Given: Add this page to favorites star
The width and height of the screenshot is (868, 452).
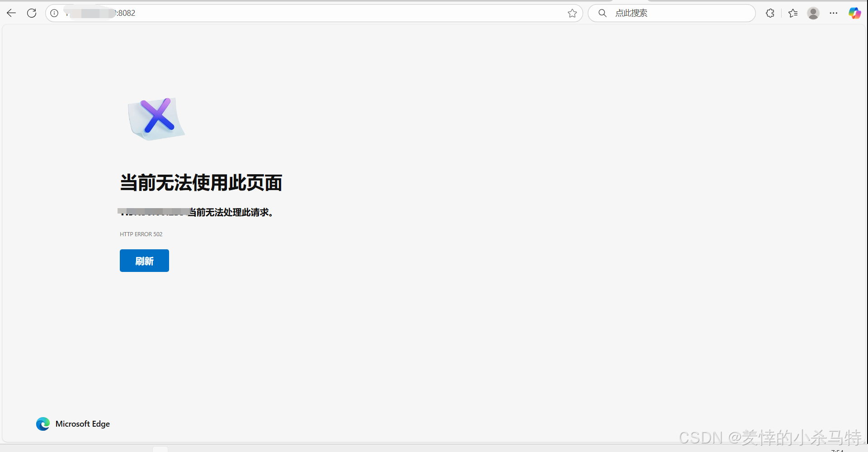Looking at the screenshot, I should [x=572, y=13].
